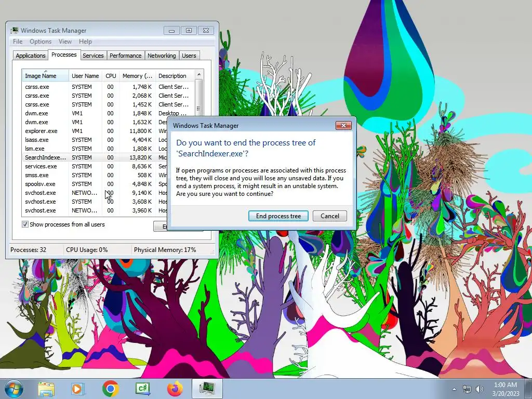Viewport: 532px width, 399px height.
Task: Select the explorer.exe process row
Action: point(96,131)
